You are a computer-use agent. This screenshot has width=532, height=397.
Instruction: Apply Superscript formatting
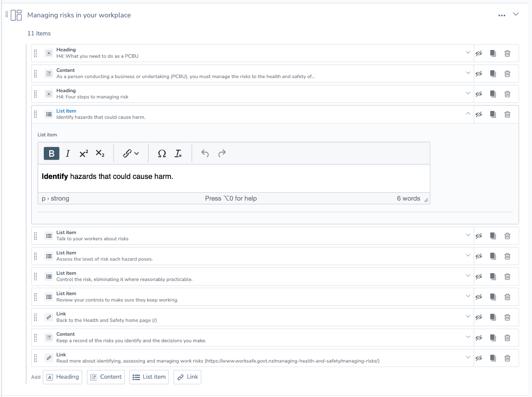[x=83, y=153]
